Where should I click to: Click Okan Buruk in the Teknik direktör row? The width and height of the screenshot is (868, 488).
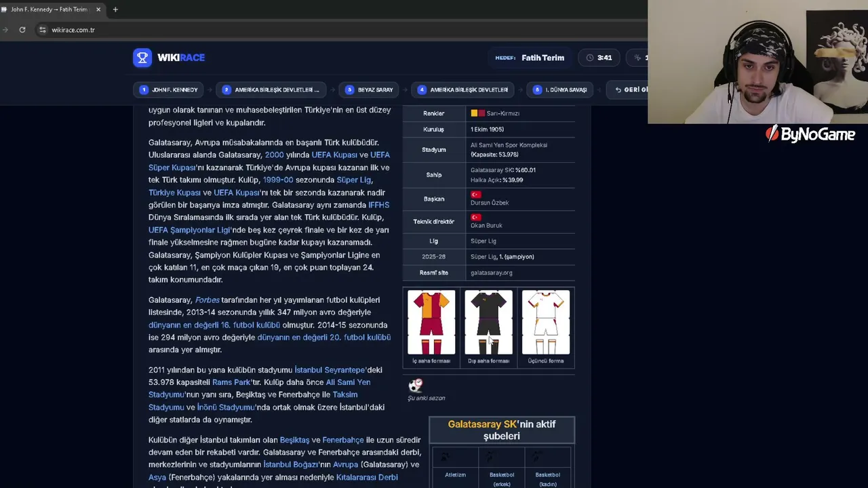pyautogui.click(x=486, y=226)
